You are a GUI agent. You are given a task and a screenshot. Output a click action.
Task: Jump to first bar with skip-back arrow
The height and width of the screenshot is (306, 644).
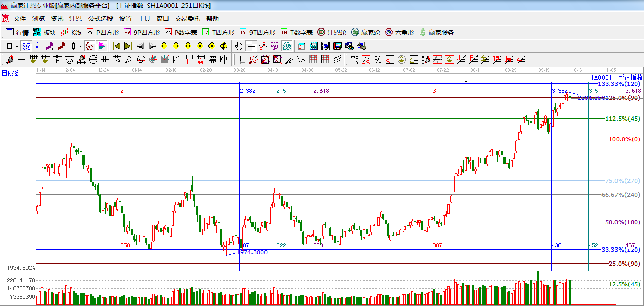(x=117, y=46)
